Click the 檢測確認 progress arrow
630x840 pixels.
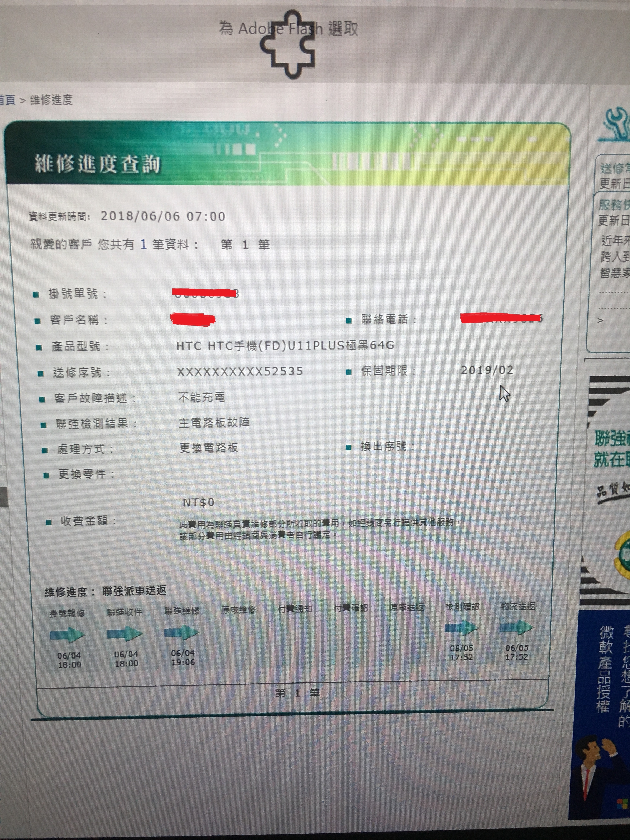pyautogui.click(x=461, y=628)
